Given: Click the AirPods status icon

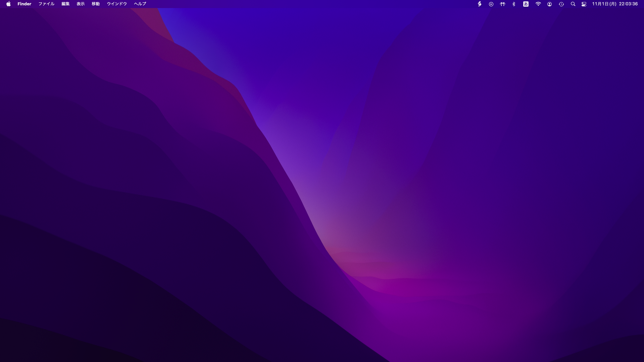Looking at the screenshot, I should pyautogui.click(x=502, y=4).
